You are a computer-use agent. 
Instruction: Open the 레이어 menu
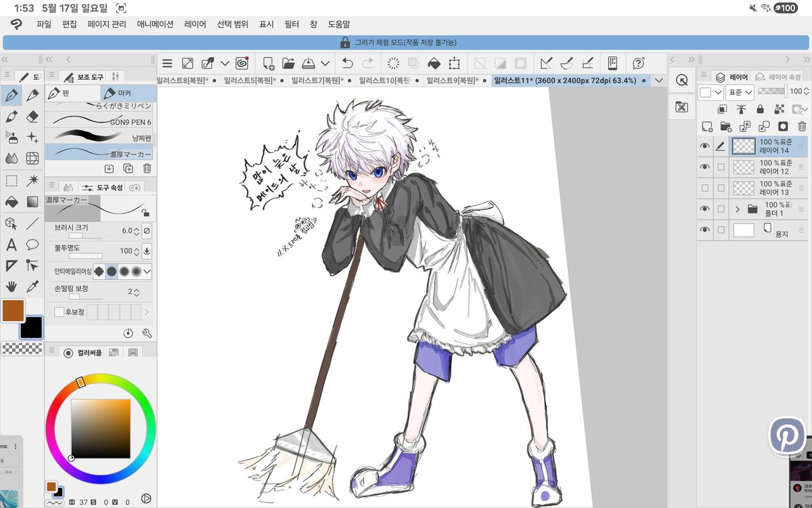click(x=195, y=24)
